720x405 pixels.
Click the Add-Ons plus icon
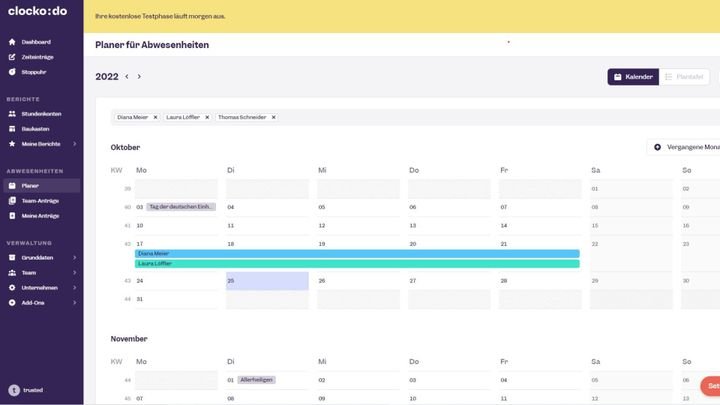[12, 303]
